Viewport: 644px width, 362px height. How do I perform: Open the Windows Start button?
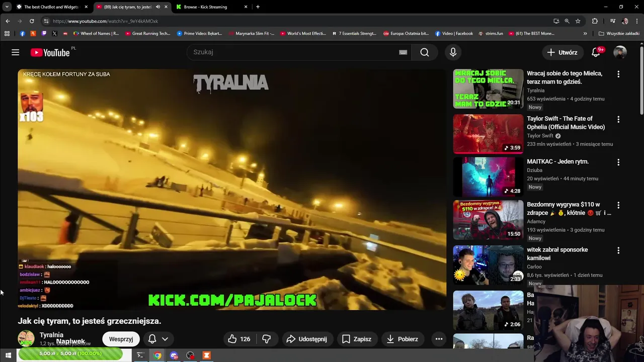tap(8, 355)
